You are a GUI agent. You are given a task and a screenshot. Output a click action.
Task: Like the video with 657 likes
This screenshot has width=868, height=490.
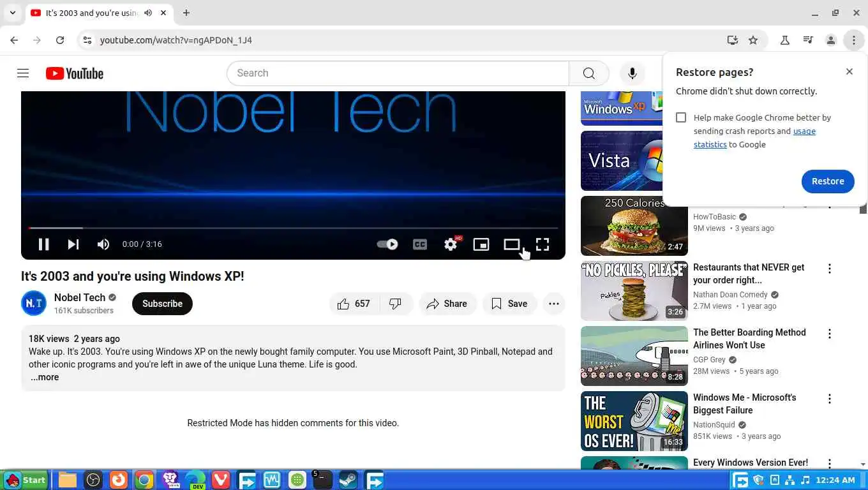pyautogui.click(x=354, y=304)
